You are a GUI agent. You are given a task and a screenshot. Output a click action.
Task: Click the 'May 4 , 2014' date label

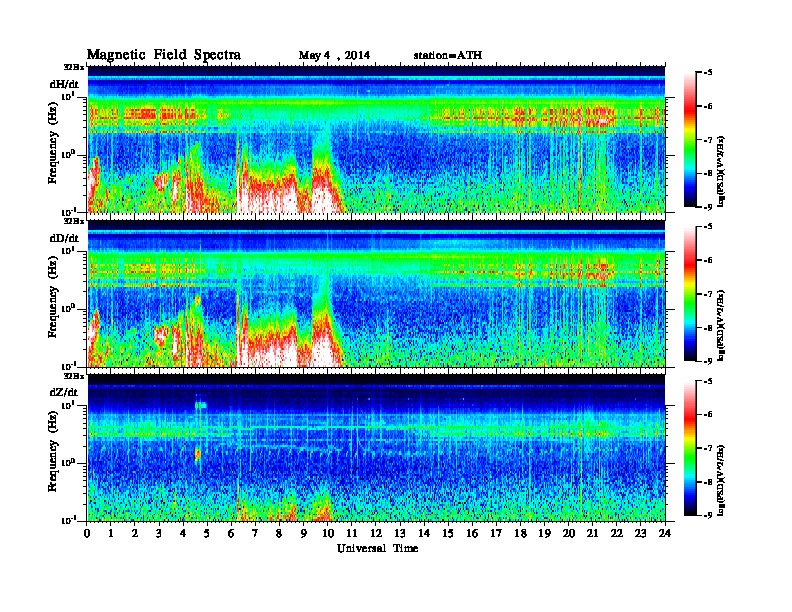pyautogui.click(x=334, y=55)
